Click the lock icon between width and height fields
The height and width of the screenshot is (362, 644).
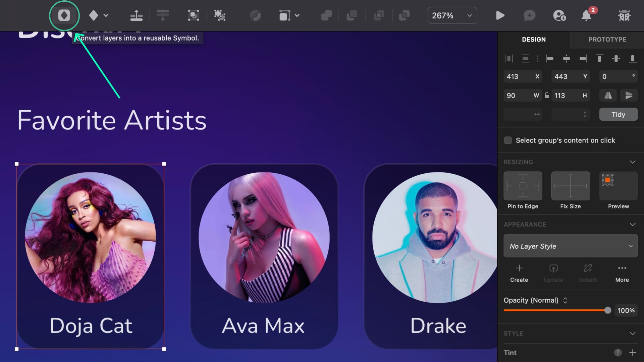(547, 95)
